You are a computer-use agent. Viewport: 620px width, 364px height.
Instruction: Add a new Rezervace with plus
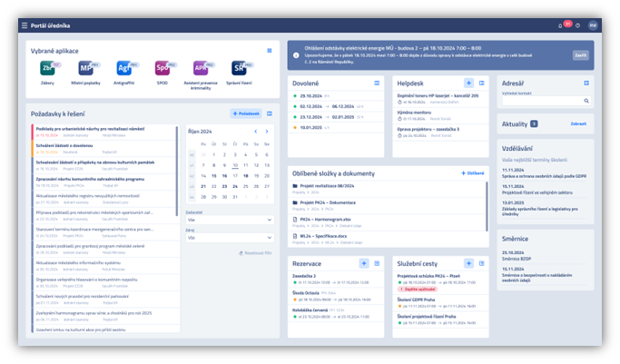click(364, 263)
